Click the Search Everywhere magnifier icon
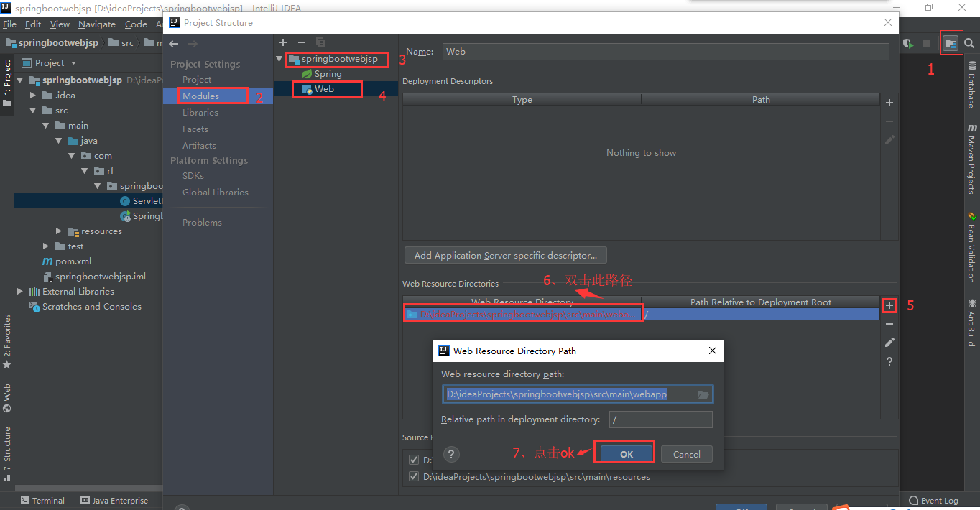 point(969,43)
